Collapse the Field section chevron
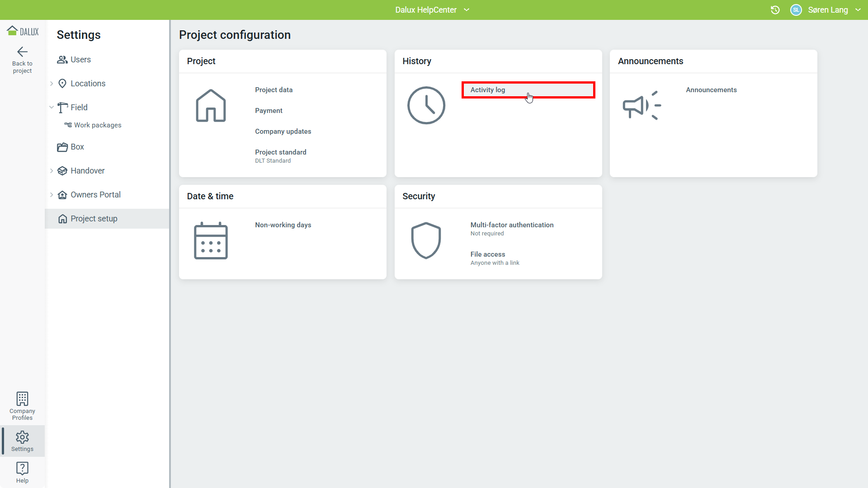The width and height of the screenshot is (868, 488). [x=52, y=108]
